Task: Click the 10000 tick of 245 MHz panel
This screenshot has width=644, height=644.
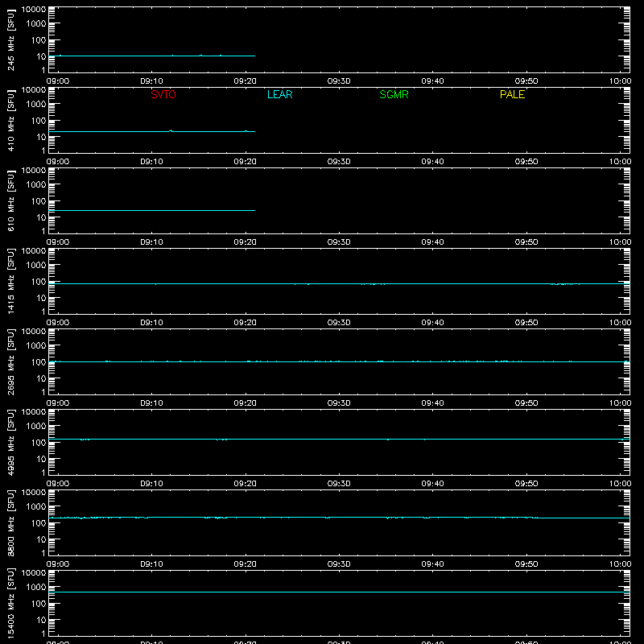Action: [x=34, y=10]
